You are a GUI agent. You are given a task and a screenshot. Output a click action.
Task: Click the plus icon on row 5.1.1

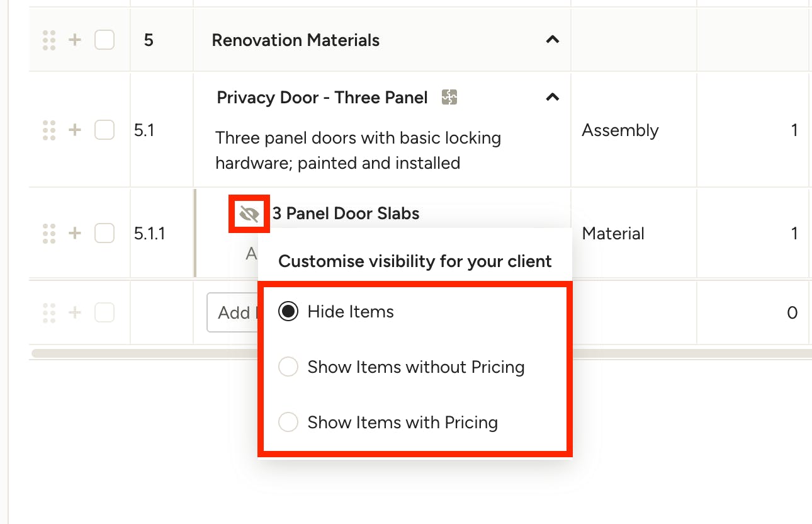75,234
